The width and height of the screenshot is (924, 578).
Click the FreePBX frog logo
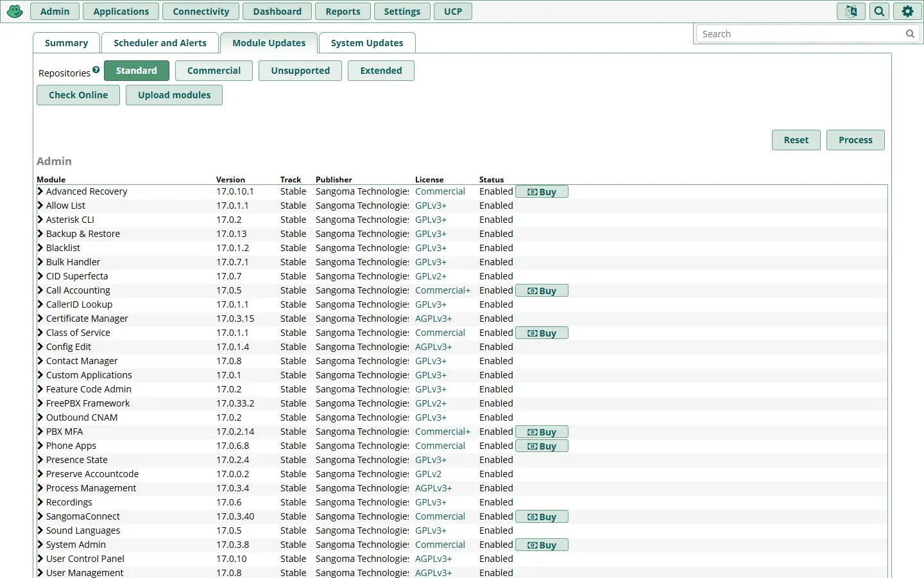point(15,12)
